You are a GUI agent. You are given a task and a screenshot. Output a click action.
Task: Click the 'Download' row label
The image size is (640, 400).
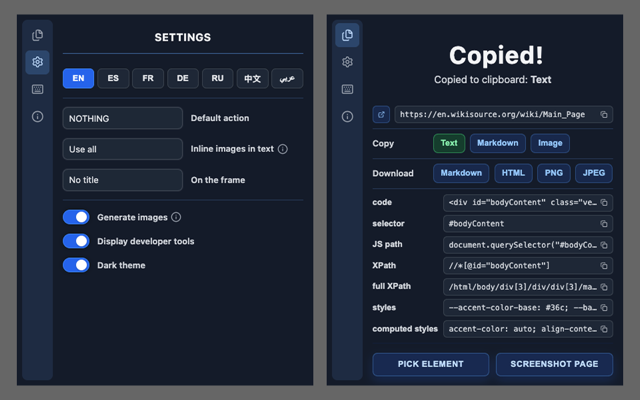pyautogui.click(x=393, y=173)
